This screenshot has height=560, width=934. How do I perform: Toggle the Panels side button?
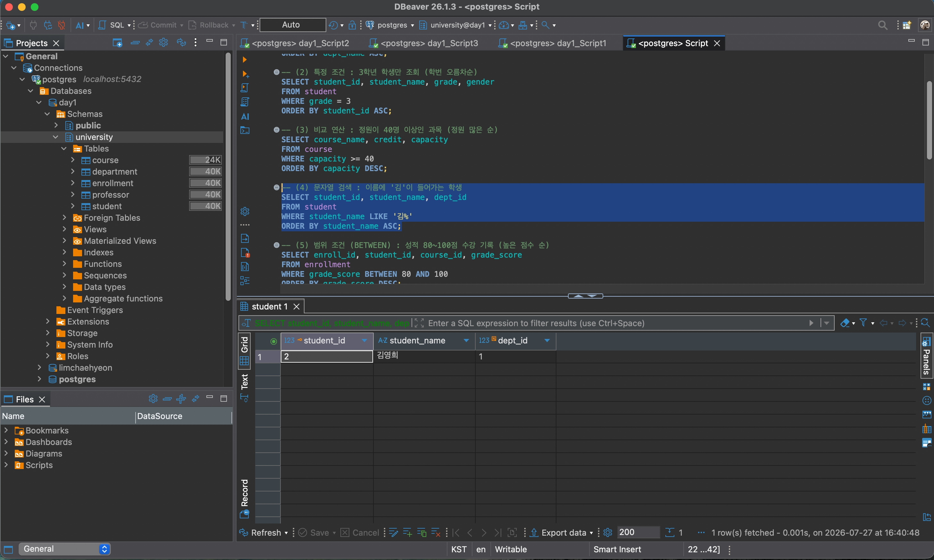(926, 356)
